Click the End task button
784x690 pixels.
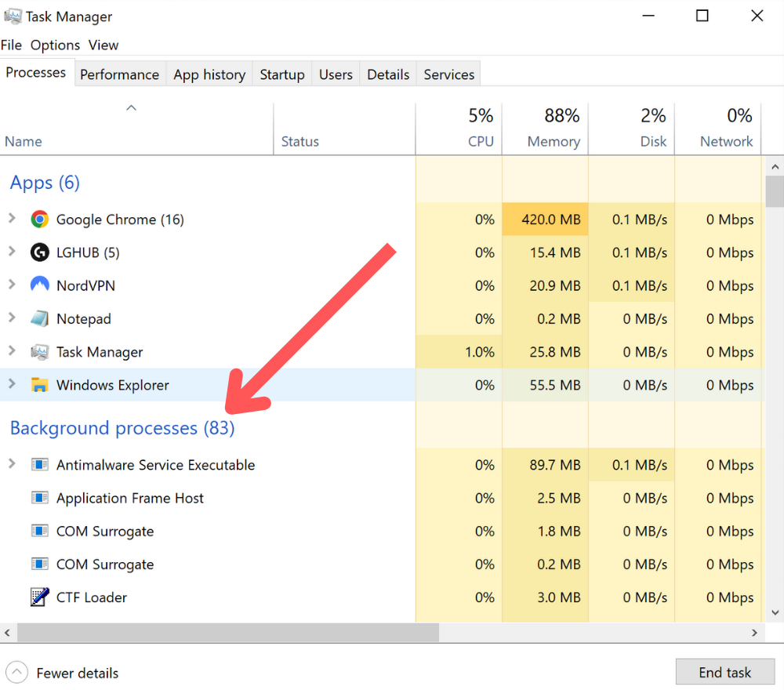pos(725,672)
